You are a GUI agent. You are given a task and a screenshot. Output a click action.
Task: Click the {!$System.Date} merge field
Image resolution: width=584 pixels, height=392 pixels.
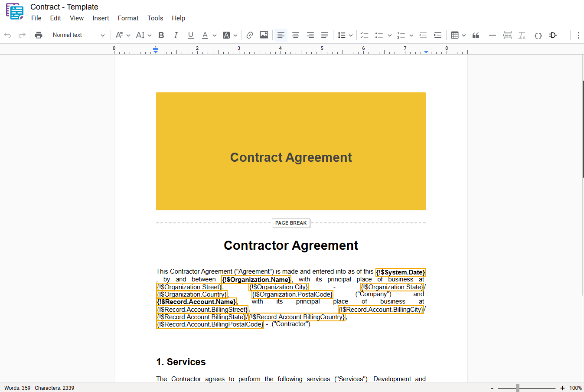tap(401, 272)
